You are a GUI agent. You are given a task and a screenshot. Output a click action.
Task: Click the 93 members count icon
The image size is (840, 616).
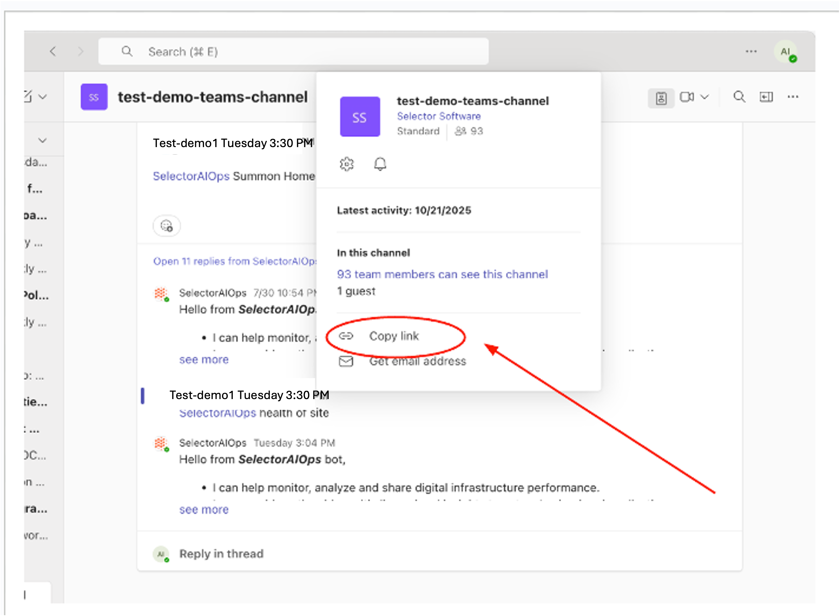[x=461, y=131]
